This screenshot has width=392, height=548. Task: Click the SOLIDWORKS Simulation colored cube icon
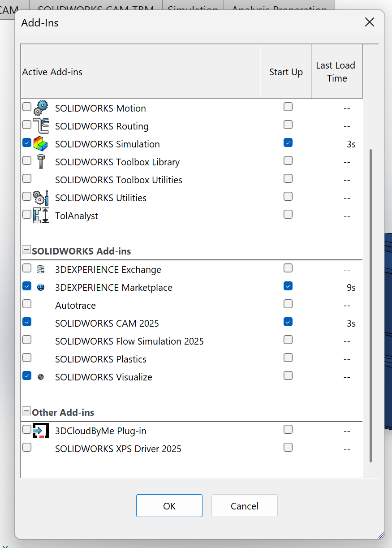click(x=41, y=144)
